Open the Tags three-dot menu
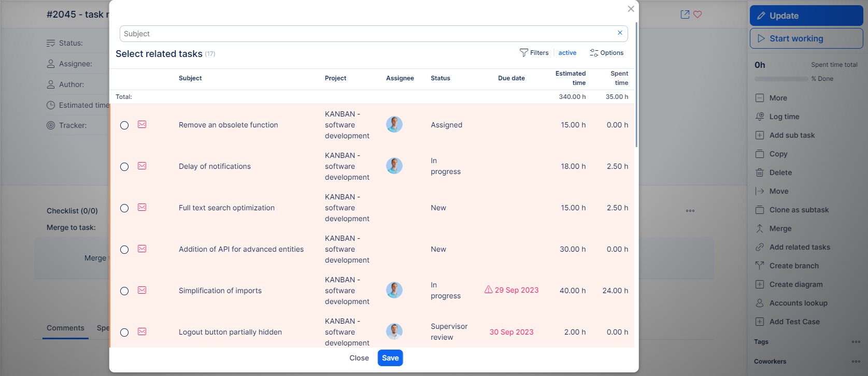 click(856, 342)
